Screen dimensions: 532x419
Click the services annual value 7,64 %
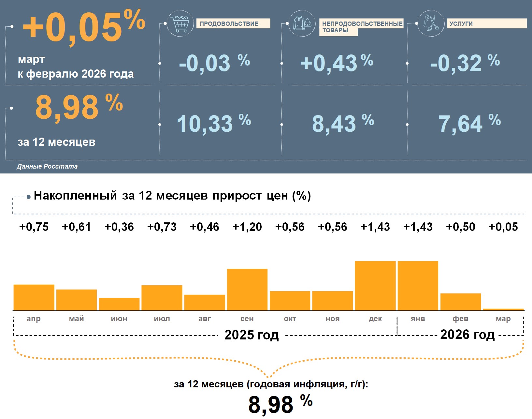[469, 124]
